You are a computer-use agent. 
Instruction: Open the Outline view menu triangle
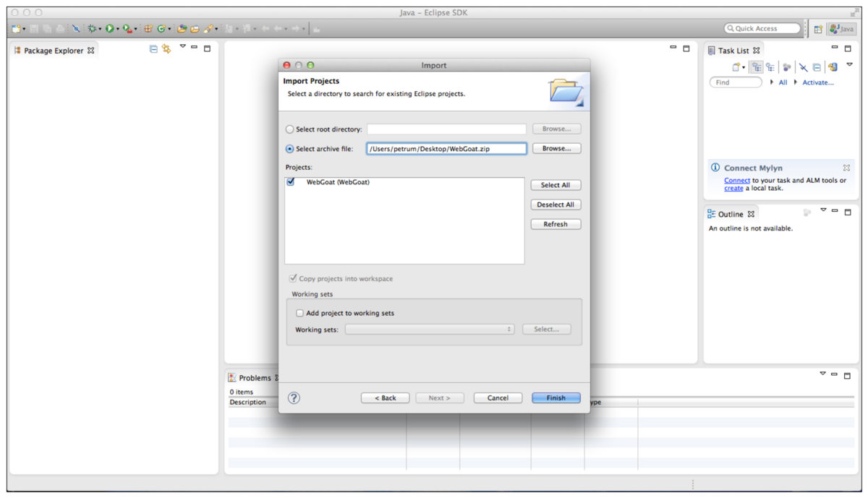tap(823, 211)
